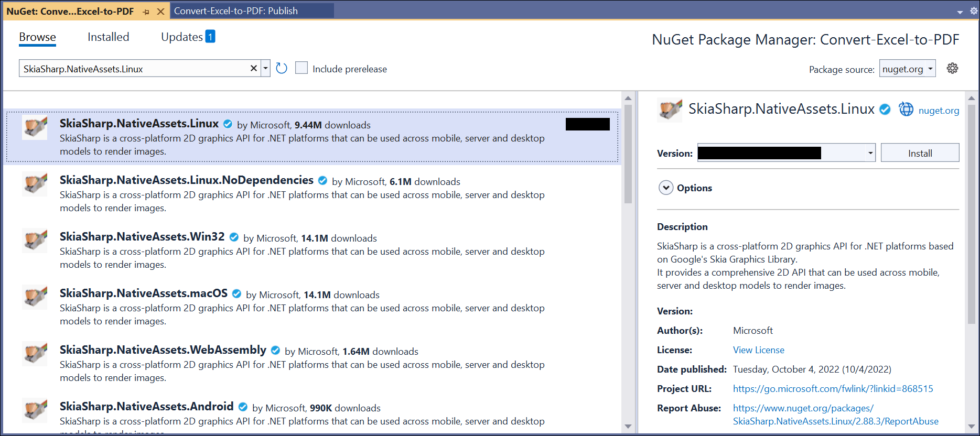Click the '9.44M downloads' text

[x=332, y=125]
